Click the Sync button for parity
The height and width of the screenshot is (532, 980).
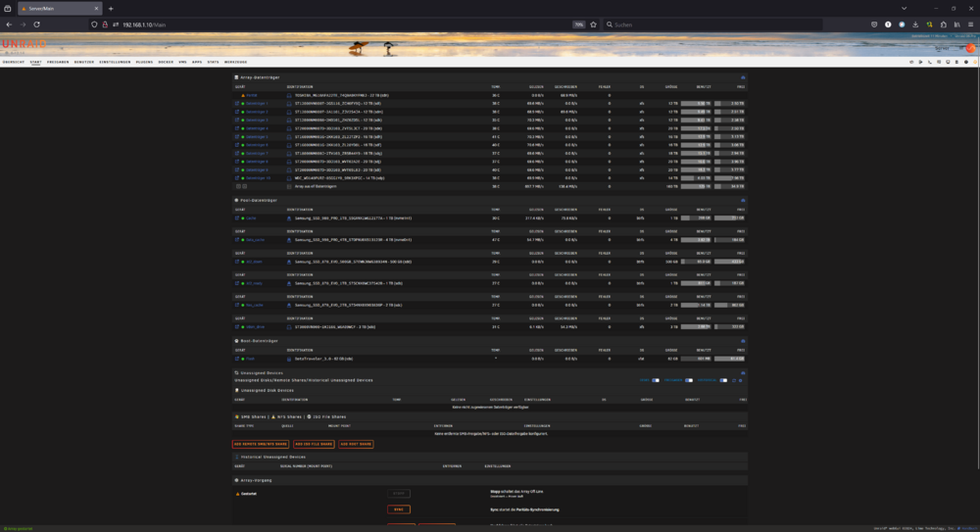pyautogui.click(x=399, y=509)
